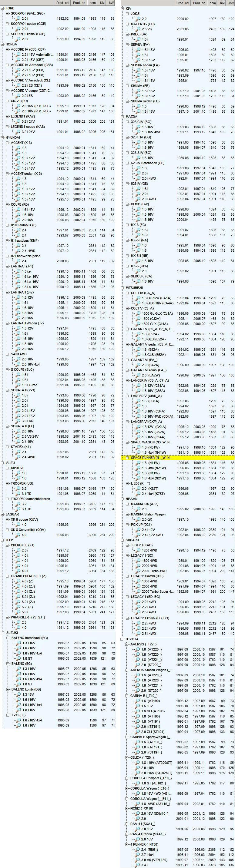Image resolution: width=235 pixels, height=868 pixels.
Task: Click magnifier icon next to 2.4 i 12V 4WD
Action: tap(138, 535)
